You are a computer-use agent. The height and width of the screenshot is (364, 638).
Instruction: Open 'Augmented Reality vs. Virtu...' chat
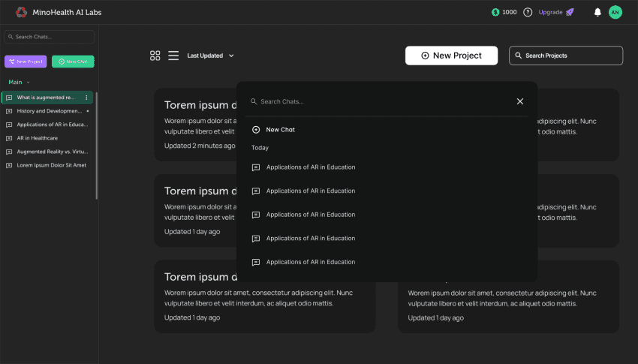pos(47,152)
